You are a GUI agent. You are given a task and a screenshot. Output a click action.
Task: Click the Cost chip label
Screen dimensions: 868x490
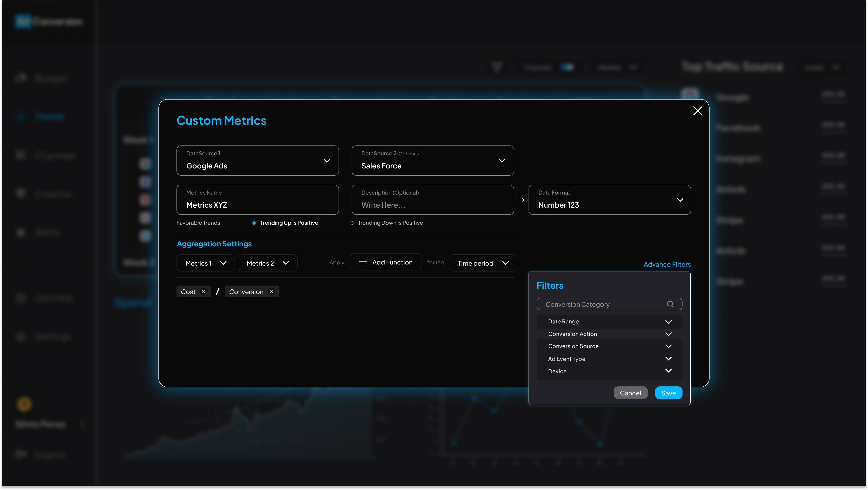click(188, 292)
